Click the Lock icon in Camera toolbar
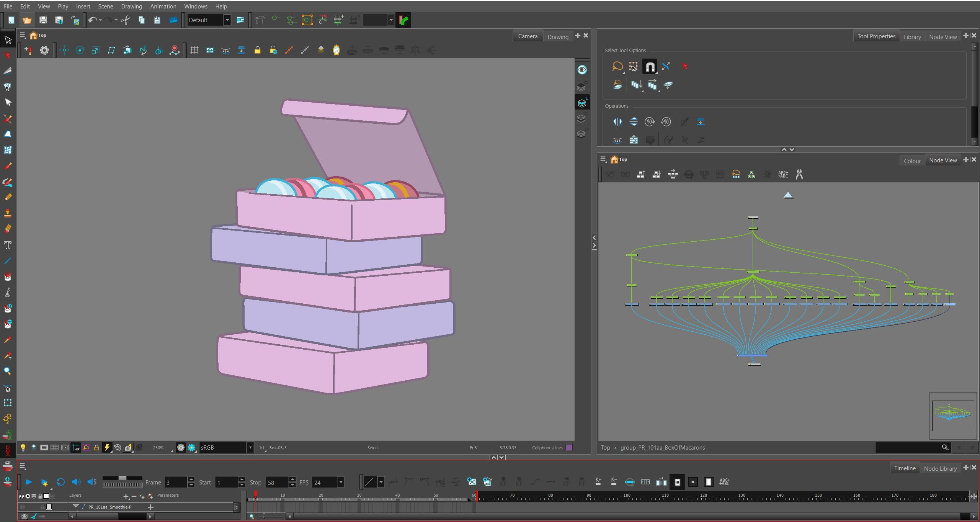The image size is (980, 522). (x=257, y=50)
